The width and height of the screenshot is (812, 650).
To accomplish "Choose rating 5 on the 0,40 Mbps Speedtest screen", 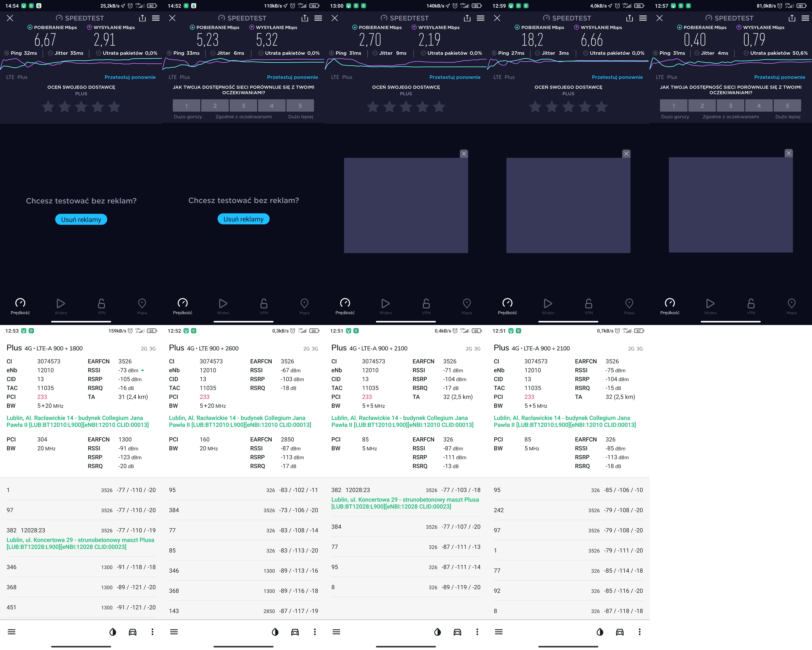I will click(787, 105).
